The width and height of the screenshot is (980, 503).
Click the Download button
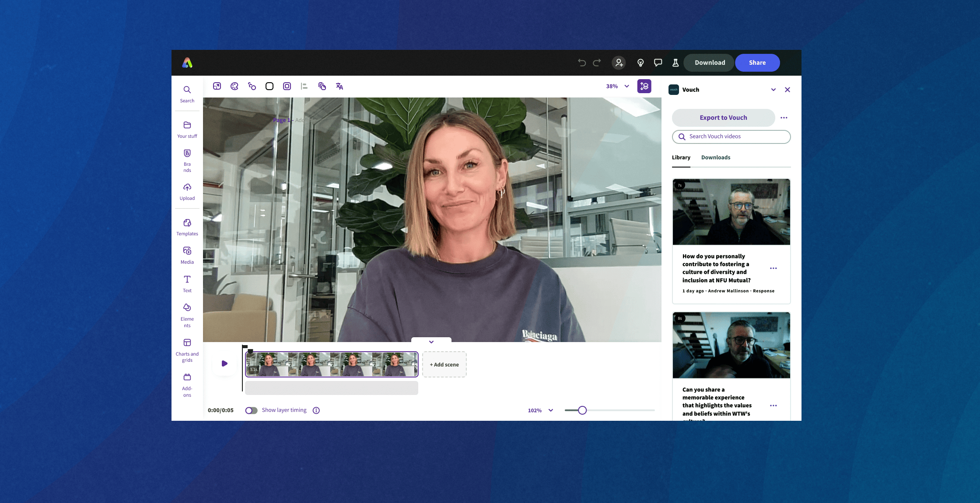point(710,63)
